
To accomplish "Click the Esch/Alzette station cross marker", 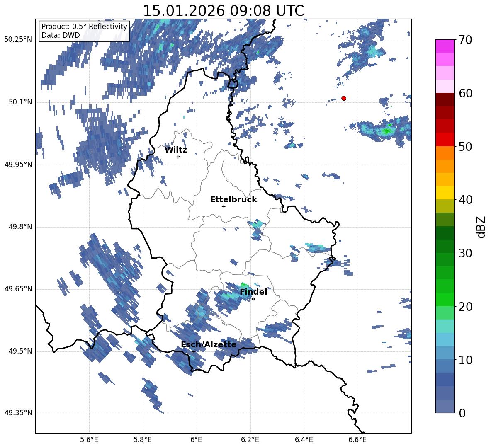I will tap(194, 351).
